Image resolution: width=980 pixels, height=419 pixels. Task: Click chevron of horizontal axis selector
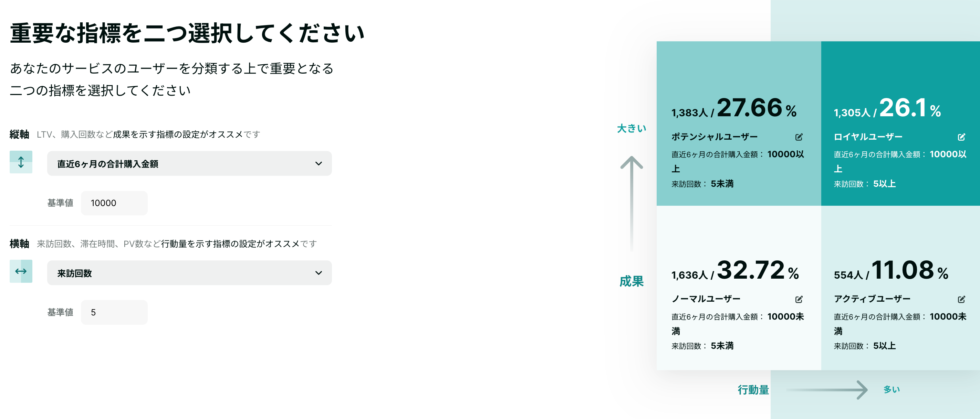coord(319,272)
